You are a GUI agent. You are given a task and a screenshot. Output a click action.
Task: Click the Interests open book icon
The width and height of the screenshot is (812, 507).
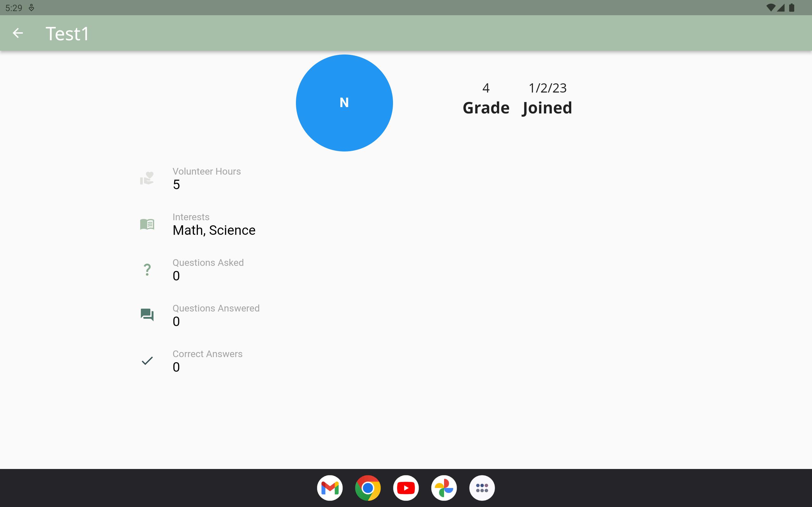(147, 224)
